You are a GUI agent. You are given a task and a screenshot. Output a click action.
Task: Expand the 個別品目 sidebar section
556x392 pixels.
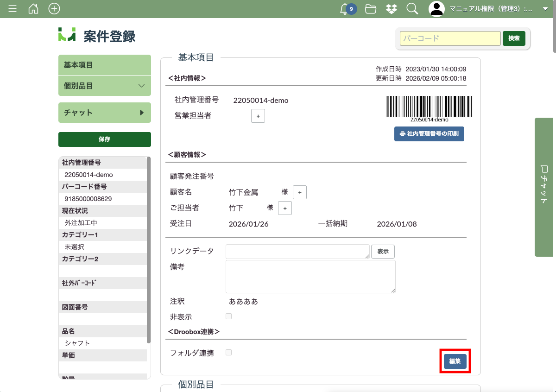pos(142,86)
